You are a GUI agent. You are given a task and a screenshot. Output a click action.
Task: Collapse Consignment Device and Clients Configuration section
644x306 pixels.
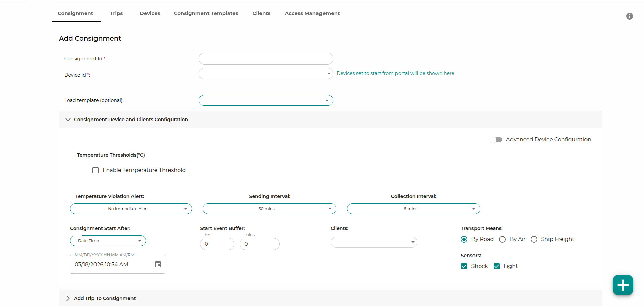[68, 120]
